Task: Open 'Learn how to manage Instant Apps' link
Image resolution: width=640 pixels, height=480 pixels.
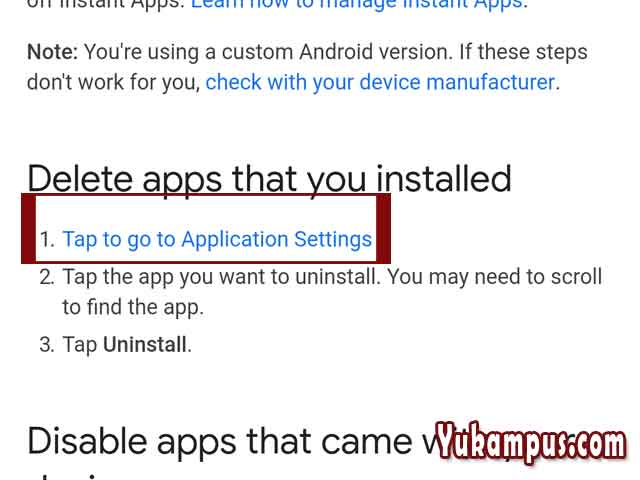Action: tap(357, 4)
